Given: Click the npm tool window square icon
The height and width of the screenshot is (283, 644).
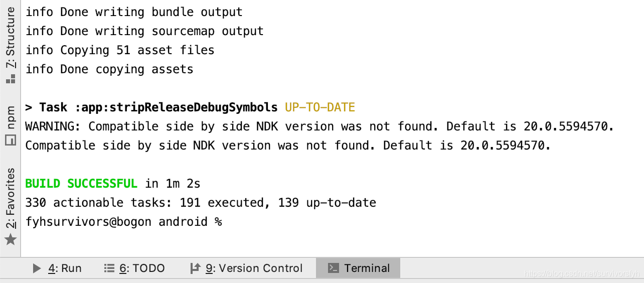Looking at the screenshot, I should click(11, 140).
